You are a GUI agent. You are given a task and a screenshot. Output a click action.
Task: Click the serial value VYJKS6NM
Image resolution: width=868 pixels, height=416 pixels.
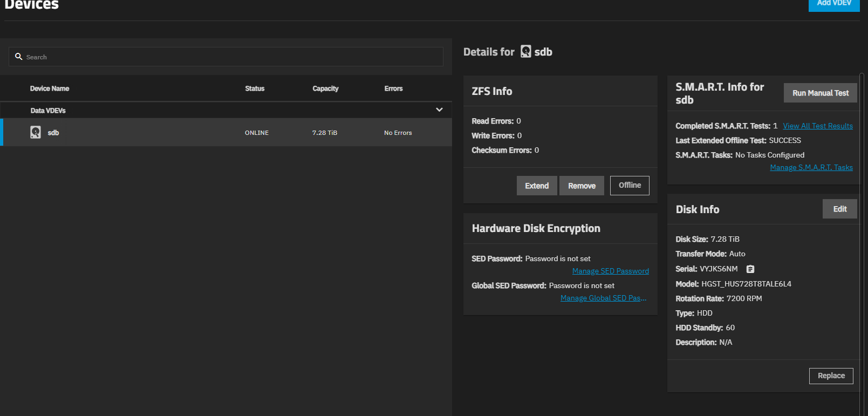click(x=719, y=269)
